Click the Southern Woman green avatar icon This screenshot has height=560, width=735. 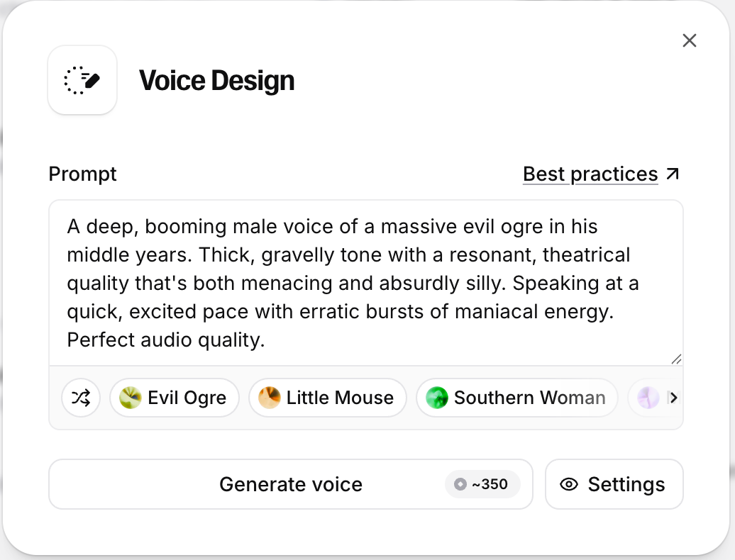438,398
